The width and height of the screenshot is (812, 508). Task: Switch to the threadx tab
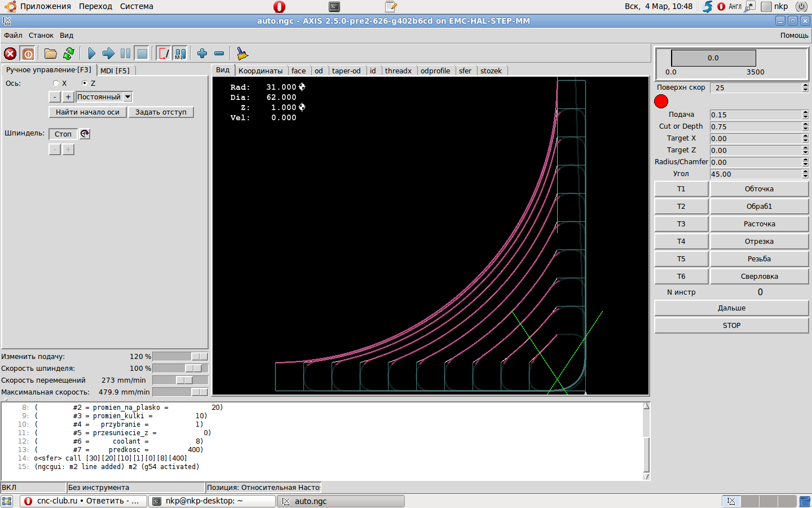tap(398, 71)
